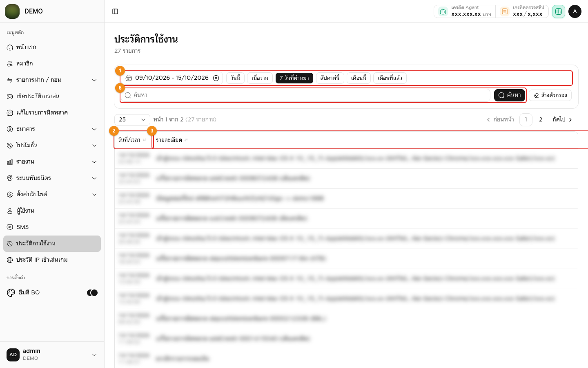The width and height of the screenshot is (588, 368).
Task: Open the round 'A' profile avatar
Action: pos(575,11)
